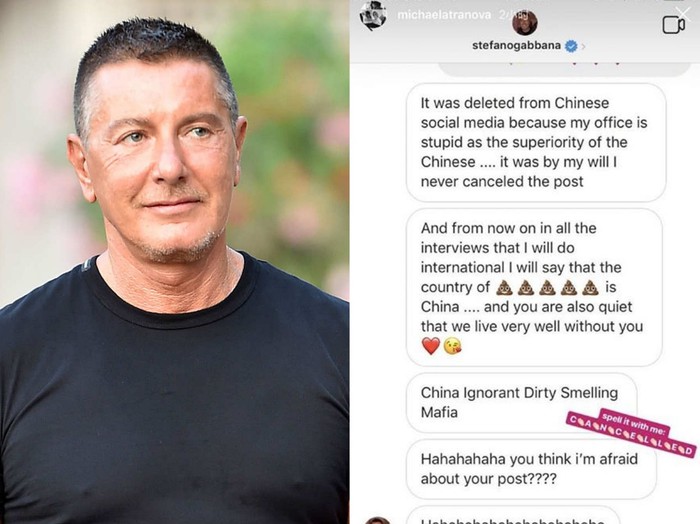
Task: Tap the pink 'spell it with me' sticker
Action: 631,433
